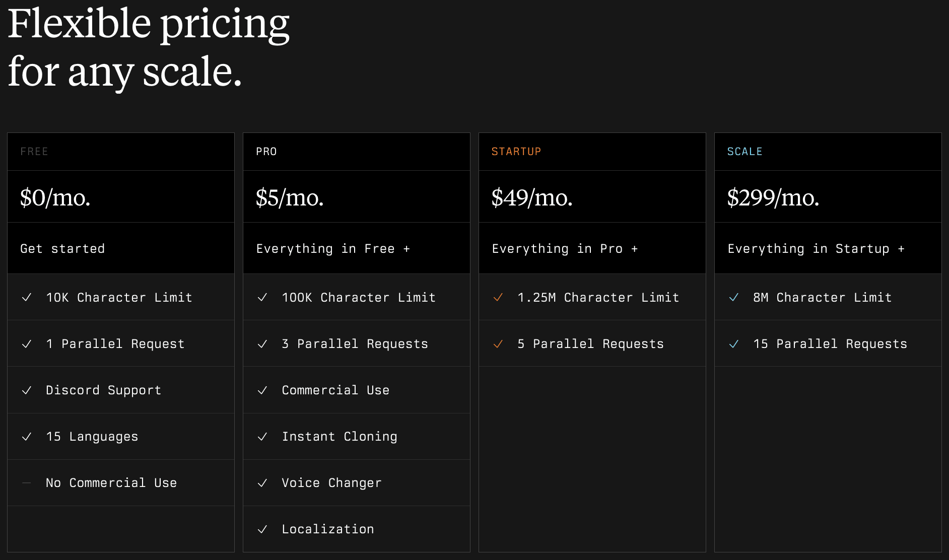Click the dash icon beside No Commercial Use
This screenshot has height=560, width=949.
click(x=27, y=483)
